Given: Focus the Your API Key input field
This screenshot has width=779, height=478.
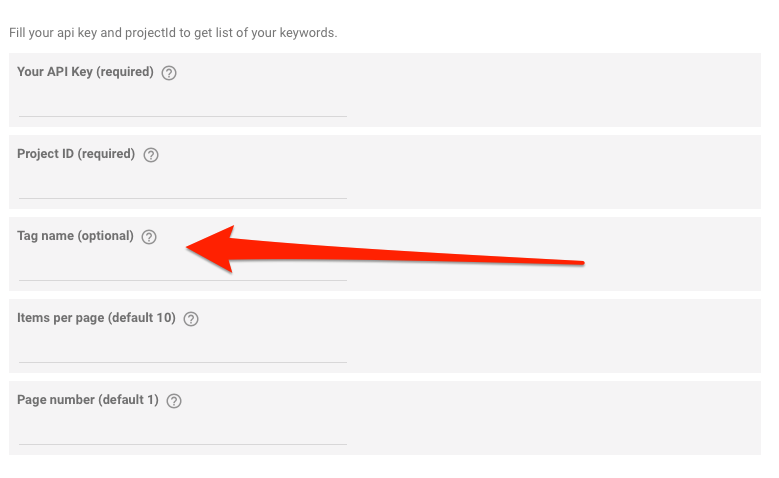Looking at the screenshot, I should pyautogui.click(x=183, y=105).
